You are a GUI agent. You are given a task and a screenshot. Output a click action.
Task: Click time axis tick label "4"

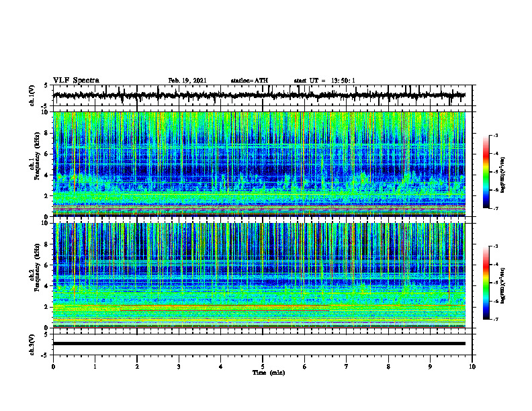(x=221, y=367)
